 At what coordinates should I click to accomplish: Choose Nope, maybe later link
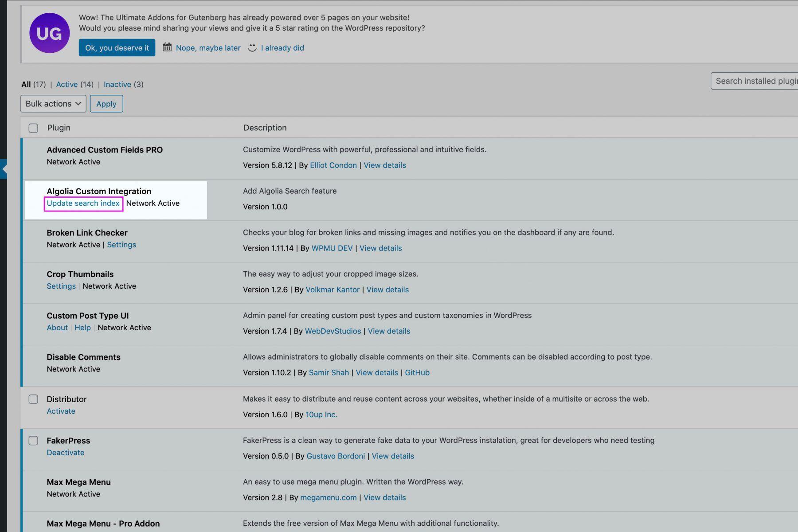tap(208, 48)
